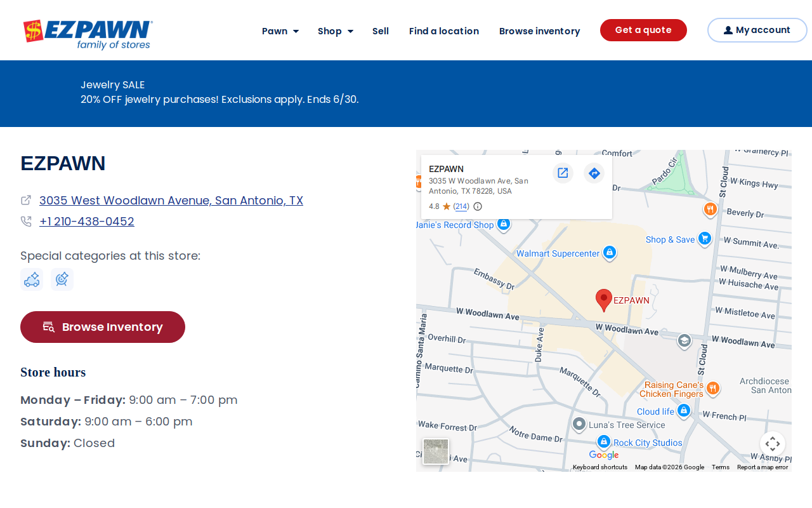The image size is (812, 508).
Task: Expand the Pawn dropdown menu
Action: tap(280, 31)
